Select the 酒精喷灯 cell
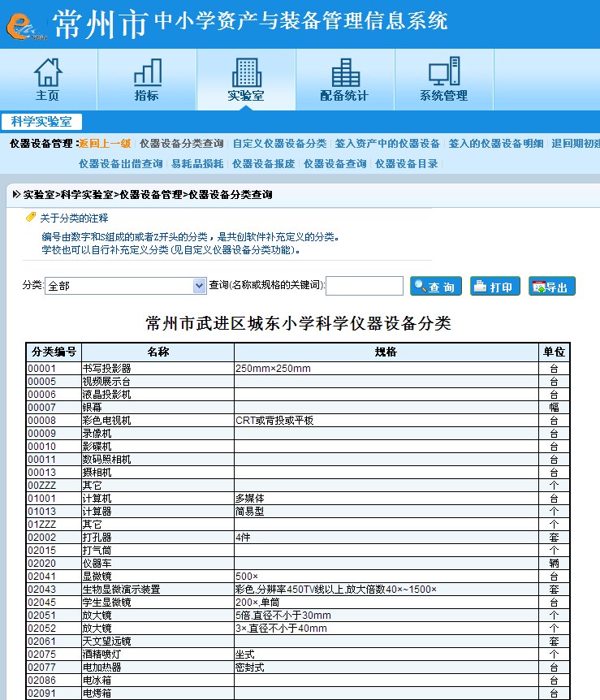 pyautogui.click(x=158, y=655)
